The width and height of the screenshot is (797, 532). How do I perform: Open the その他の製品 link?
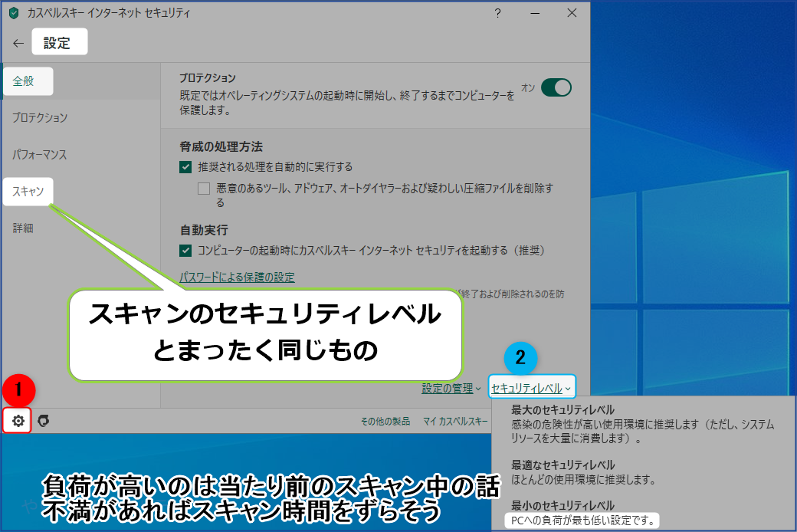pyautogui.click(x=385, y=421)
